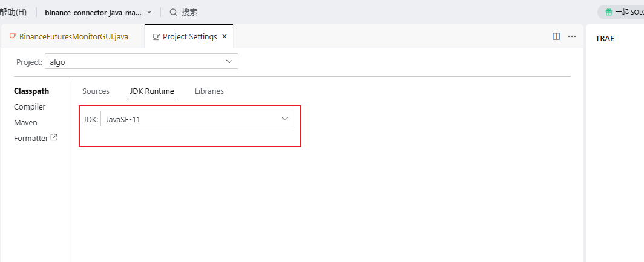
Task: Click the Project Settings tab coffee-cup icon
Action: tap(156, 36)
